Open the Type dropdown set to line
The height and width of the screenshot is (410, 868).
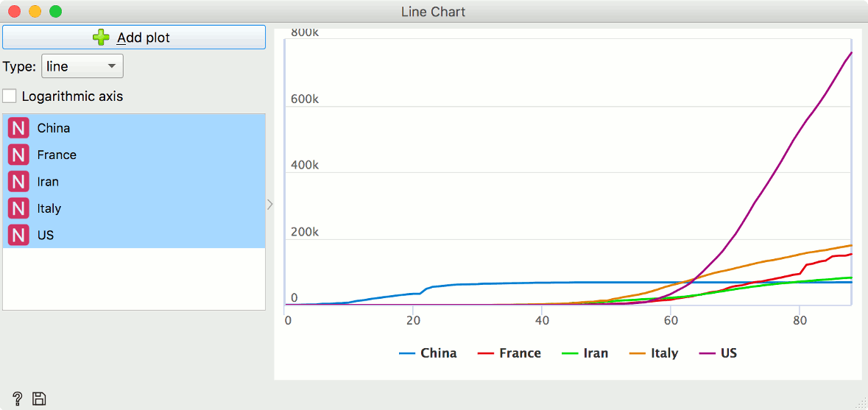coord(82,66)
